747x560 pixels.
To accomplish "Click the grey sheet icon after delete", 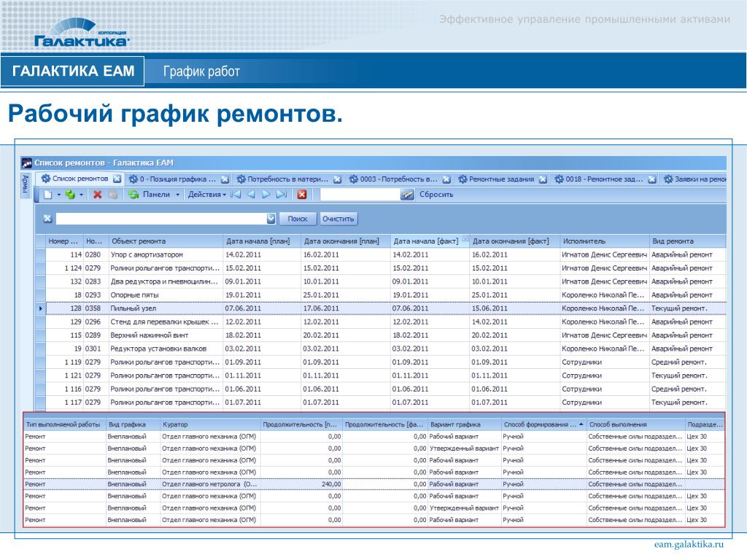I will pos(113,195).
